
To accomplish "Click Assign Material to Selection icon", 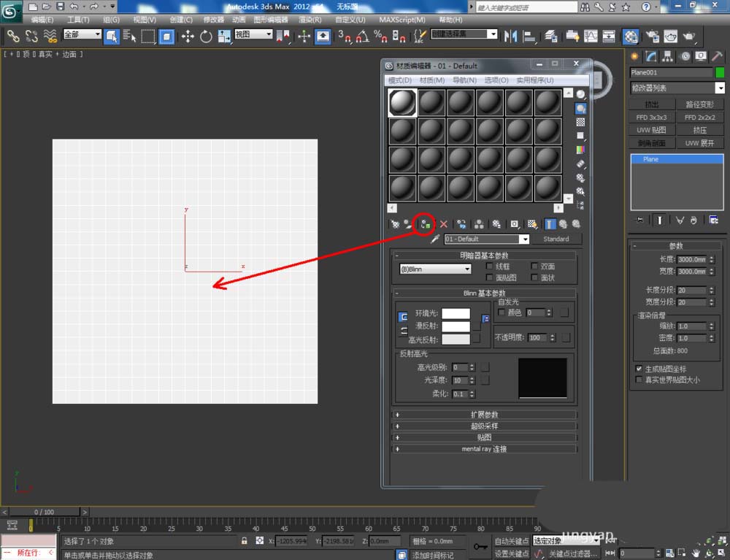I will pyautogui.click(x=425, y=224).
